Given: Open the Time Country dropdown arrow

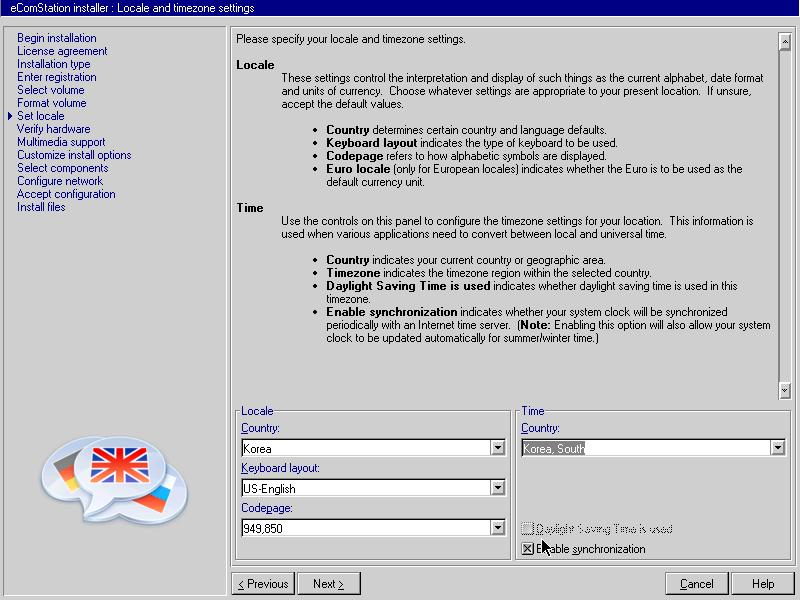Looking at the screenshot, I should tap(778, 448).
